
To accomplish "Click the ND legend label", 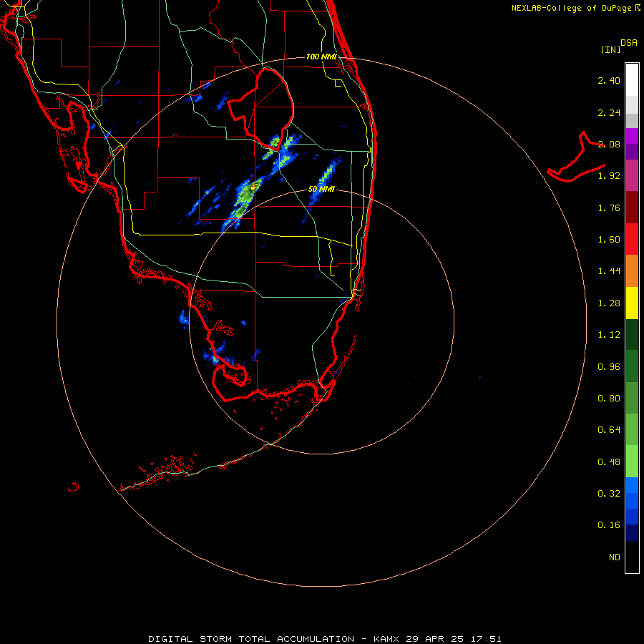I will click(615, 557).
